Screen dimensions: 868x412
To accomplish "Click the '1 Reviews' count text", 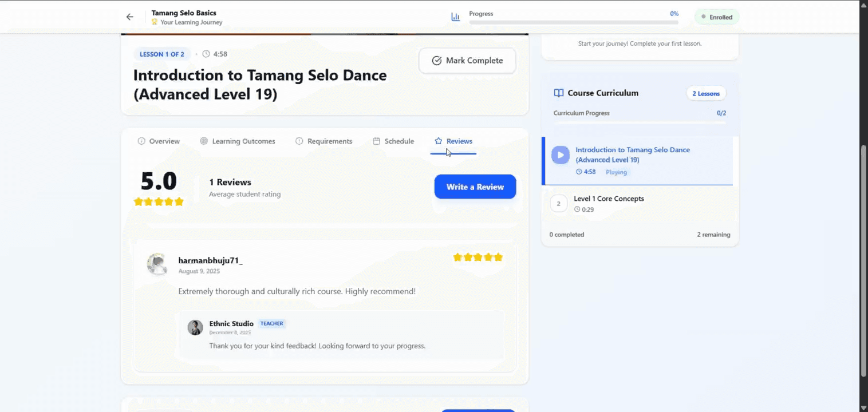I will pos(230,183).
